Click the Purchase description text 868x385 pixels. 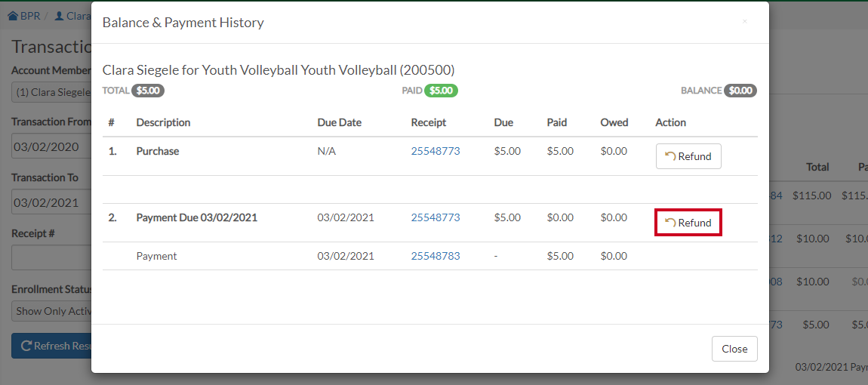click(x=158, y=151)
